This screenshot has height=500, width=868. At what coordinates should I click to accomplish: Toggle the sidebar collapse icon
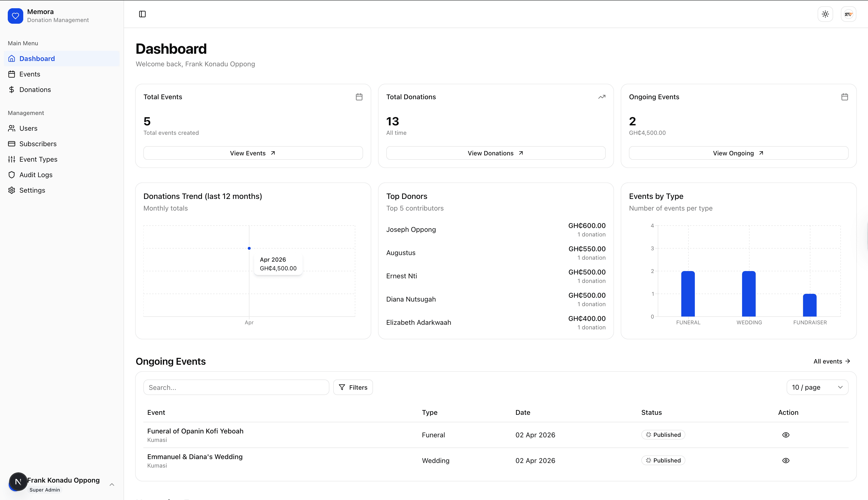142,14
